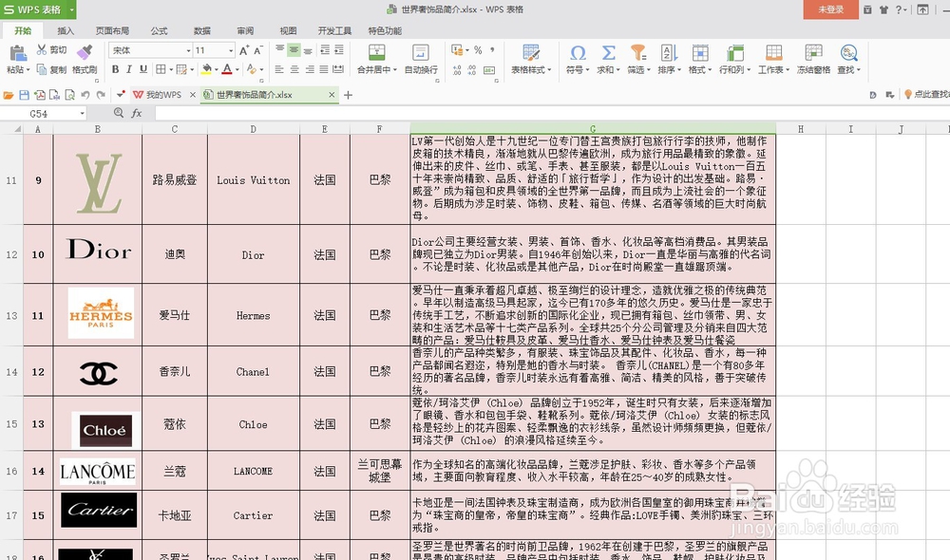Viewport: 950px width, 560px height.
Task: Toggle Underline formatting
Action: (x=143, y=69)
